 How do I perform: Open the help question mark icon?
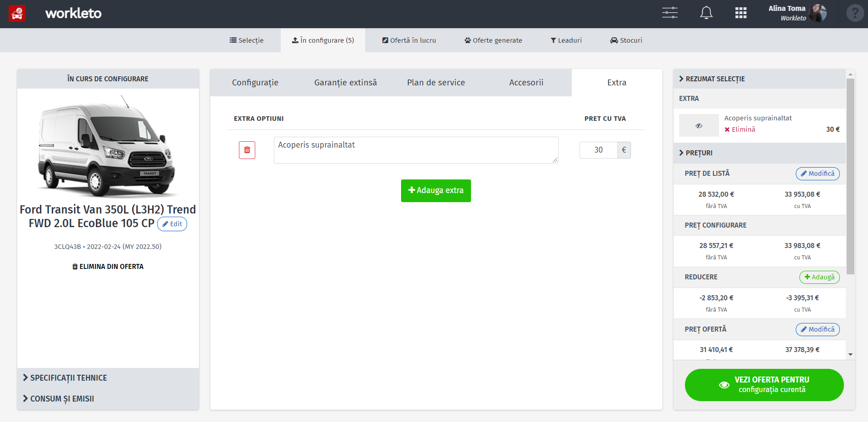tap(855, 13)
